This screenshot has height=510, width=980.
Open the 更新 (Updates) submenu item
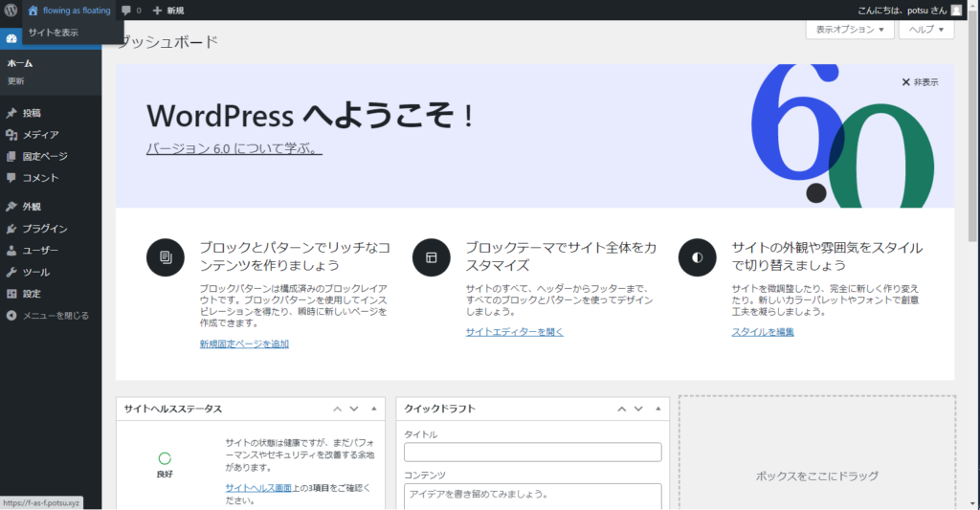tap(16, 81)
